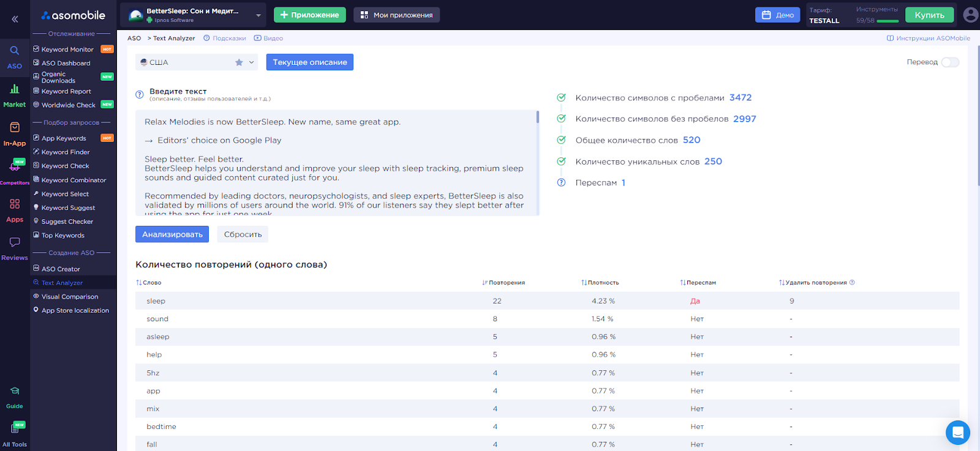Viewport: 980px width, 451px height.
Task: Sort table by Слово column
Action: tap(149, 283)
